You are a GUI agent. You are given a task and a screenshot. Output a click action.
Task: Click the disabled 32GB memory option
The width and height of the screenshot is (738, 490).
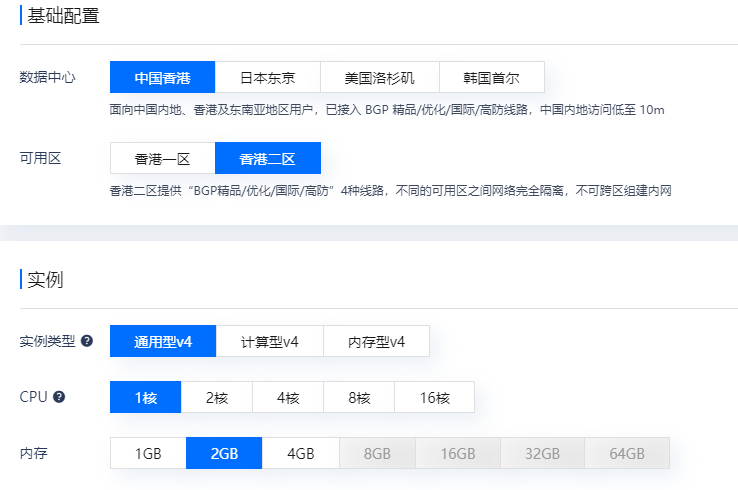pyautogui.click(x=543, y=453)
